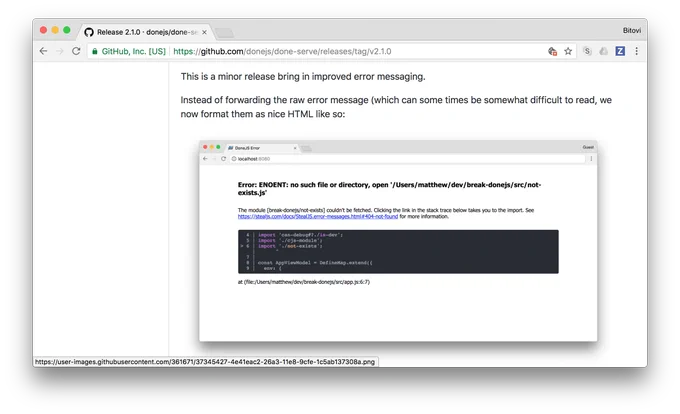
Task: Click the "This is a minor release" sentence
Action: 303,76
